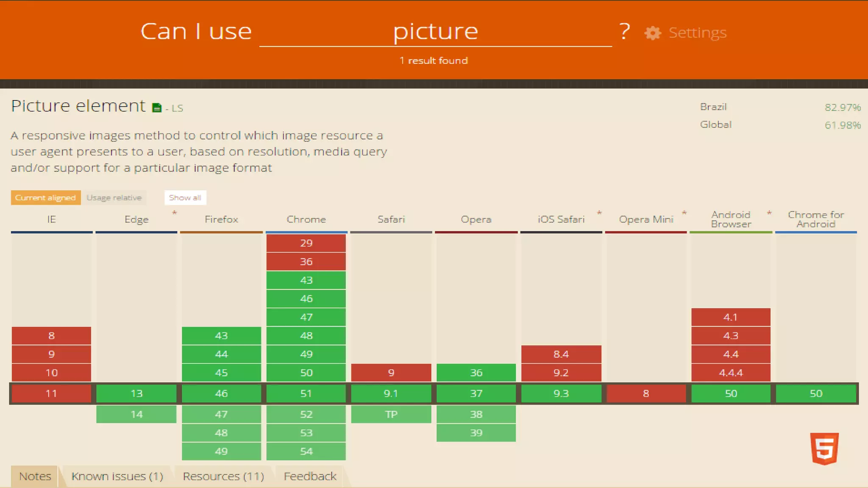Click the picture search input field
The height and width of the screenshot is (488, 868).
pos(435,32)
